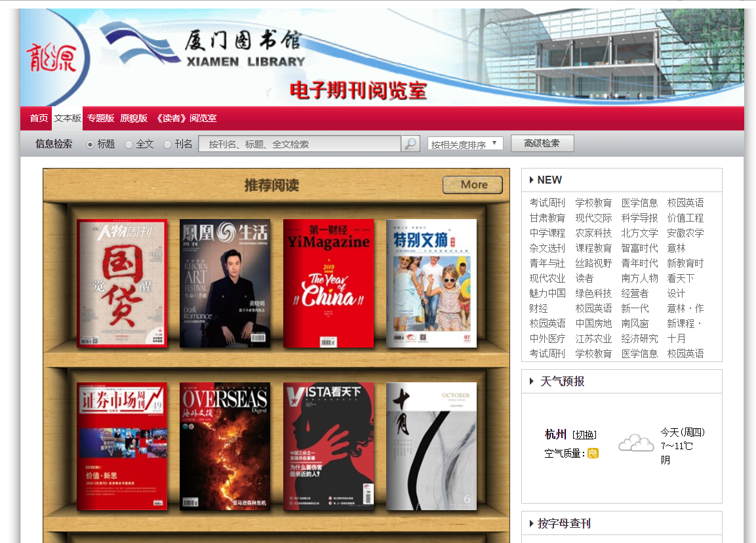Open the 凤凰生活 magazine cover
This screenshot has height=543, width=756.
pos(225,283)
